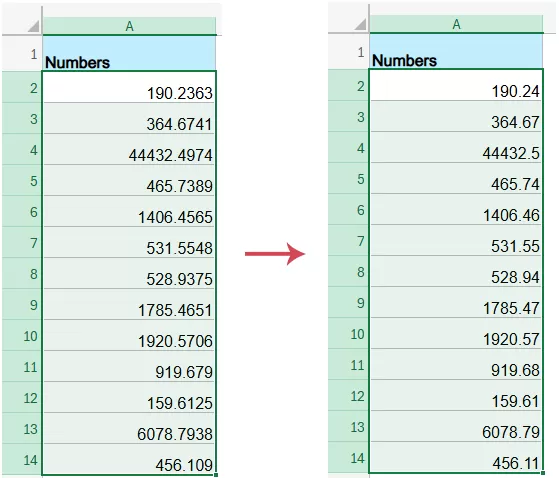
Task: Click row 1 header in right sheet
Action: pyautogui.click(x=349, y=51)
